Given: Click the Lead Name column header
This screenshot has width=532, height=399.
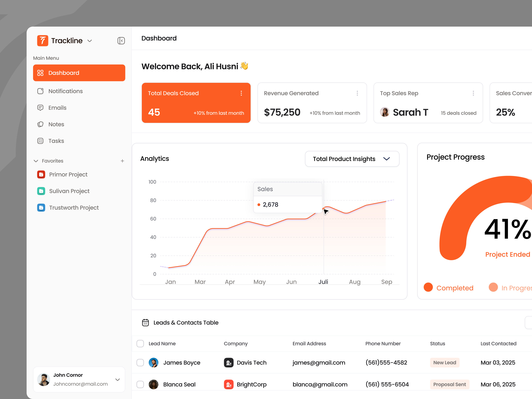Looking at the screenshot, I should tap(162, 343).
